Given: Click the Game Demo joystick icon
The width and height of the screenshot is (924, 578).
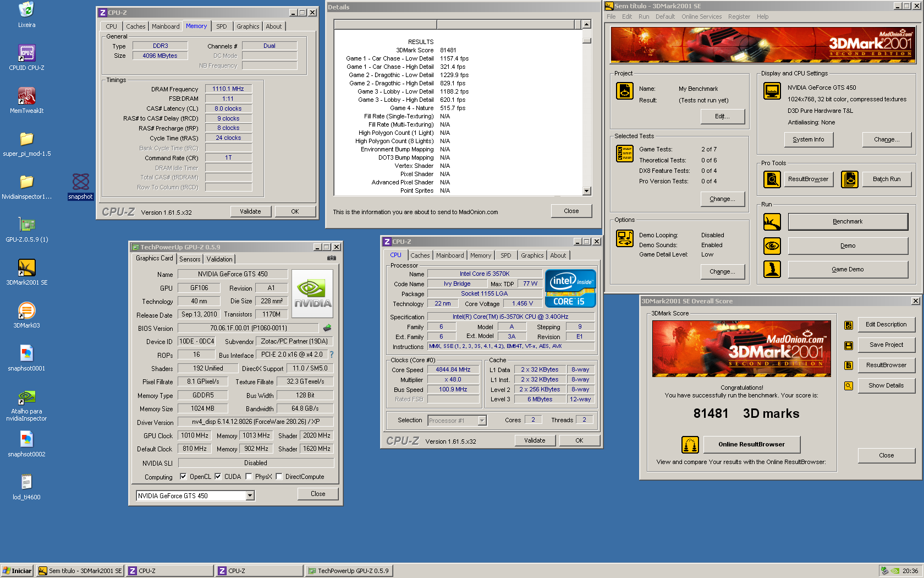Looking at the screenshot, I should [772, 269].
